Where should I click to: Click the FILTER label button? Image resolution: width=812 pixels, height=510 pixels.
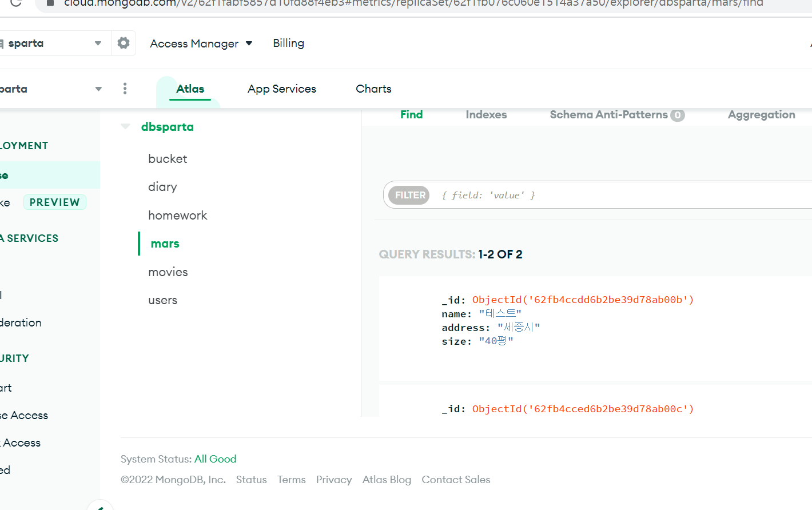[410, 195]
